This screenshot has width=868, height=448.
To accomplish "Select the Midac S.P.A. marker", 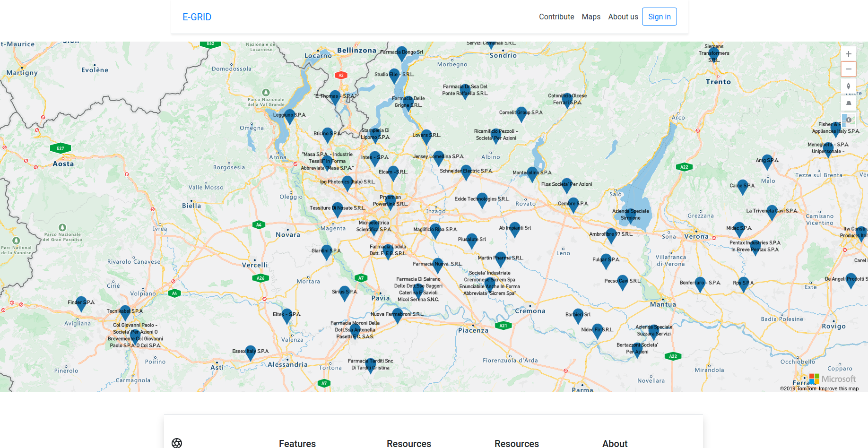I will click(x=739, y=230).
